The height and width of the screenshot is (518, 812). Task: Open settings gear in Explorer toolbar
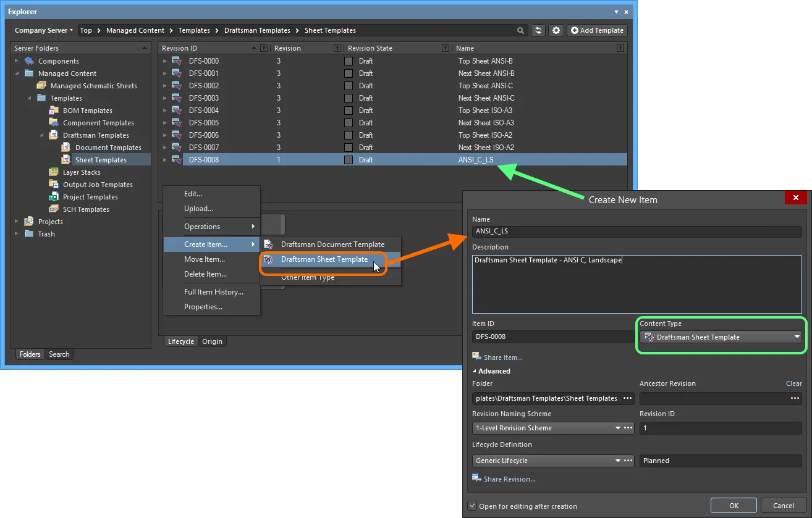click(x=556, y=30)
